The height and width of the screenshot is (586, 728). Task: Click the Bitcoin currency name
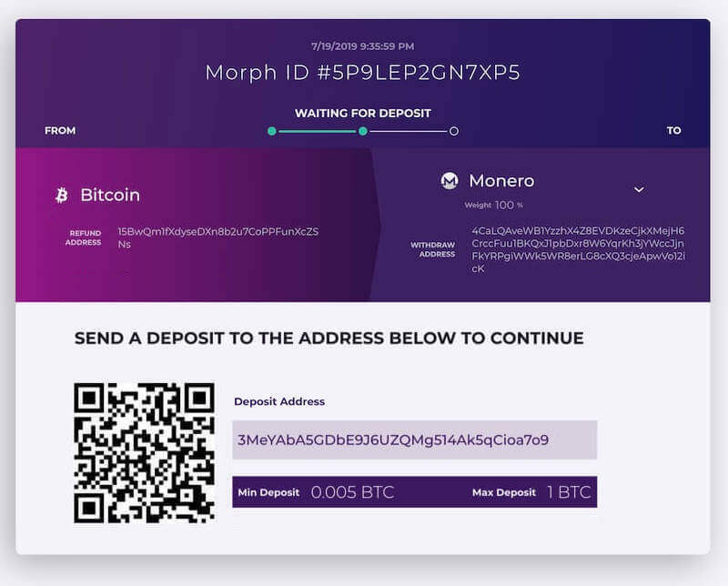(x=110, y=195)
